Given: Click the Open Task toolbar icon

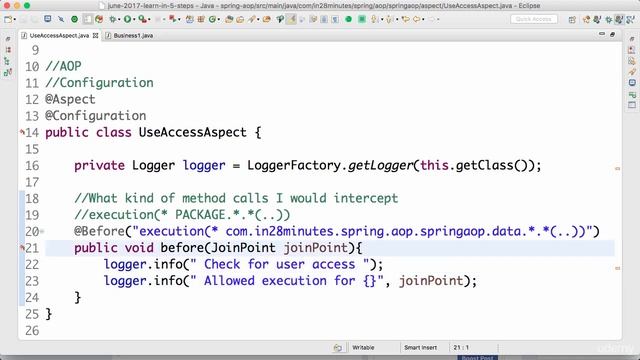Looking at the screenshot, I should pos(240,19).
